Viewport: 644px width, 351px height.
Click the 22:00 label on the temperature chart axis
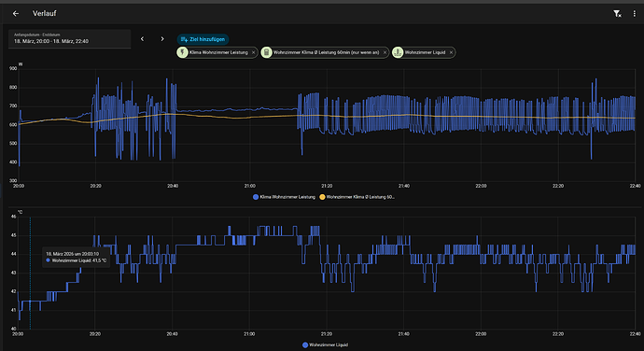point(481,334)
